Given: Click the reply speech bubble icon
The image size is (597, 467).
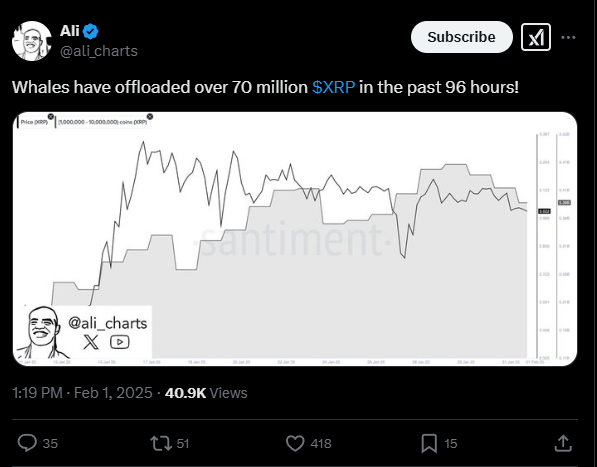Looking at the screenshot, I should [27, 443].
